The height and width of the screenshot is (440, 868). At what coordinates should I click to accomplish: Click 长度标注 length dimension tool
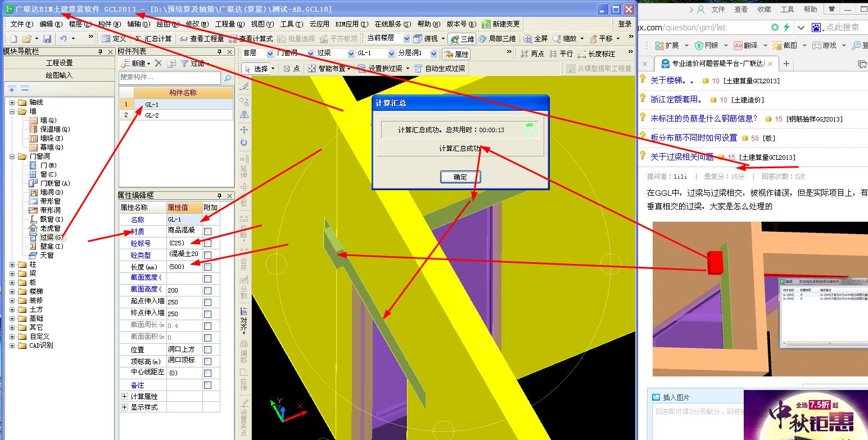click(596, 54)
